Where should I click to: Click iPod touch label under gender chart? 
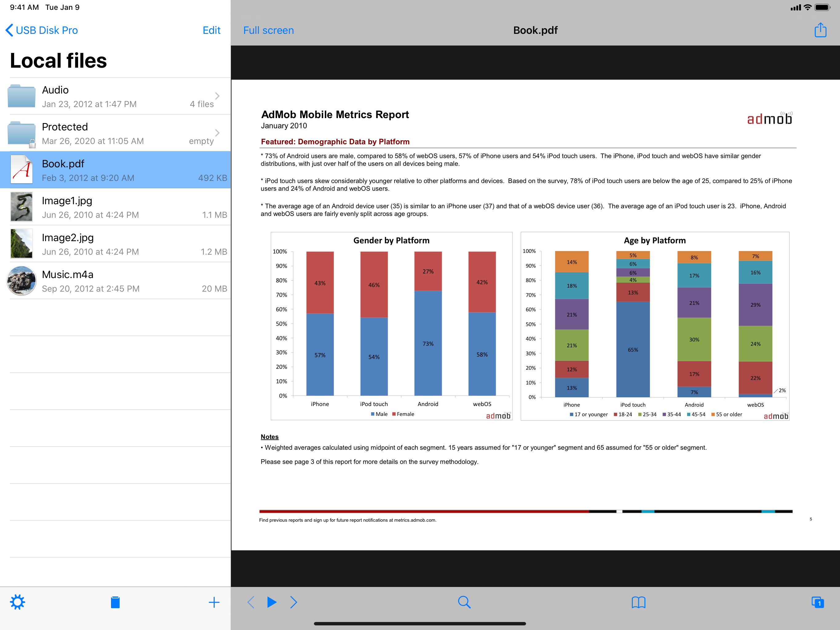click(x=374, y=404)
